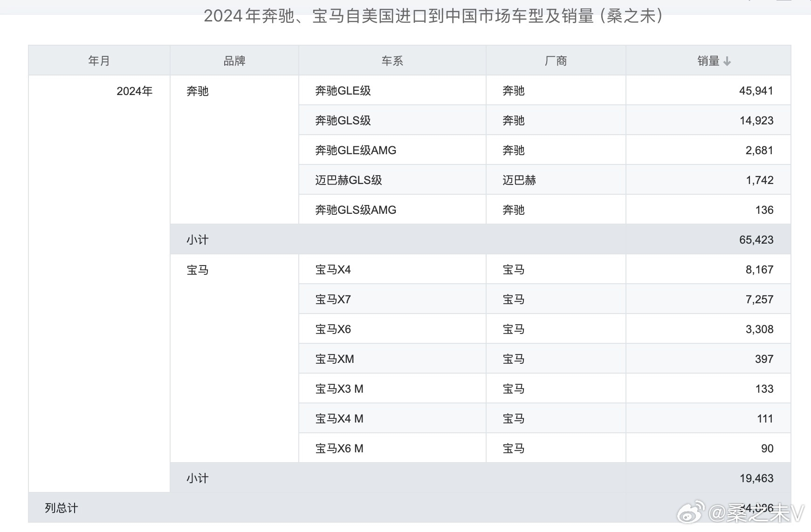Viewport: 811px width, 532px height.
Task: Click the 车系 column header
Action: [392, 61]
